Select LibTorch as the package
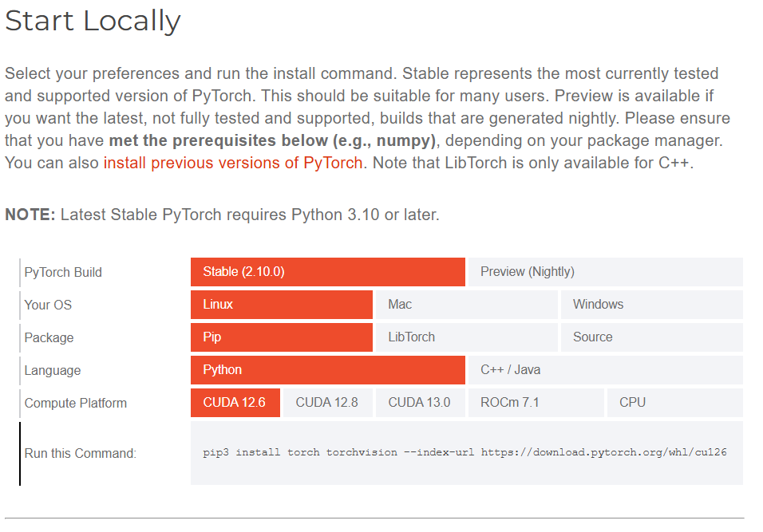This screenshot has width=763, height=532. [465, 337]
